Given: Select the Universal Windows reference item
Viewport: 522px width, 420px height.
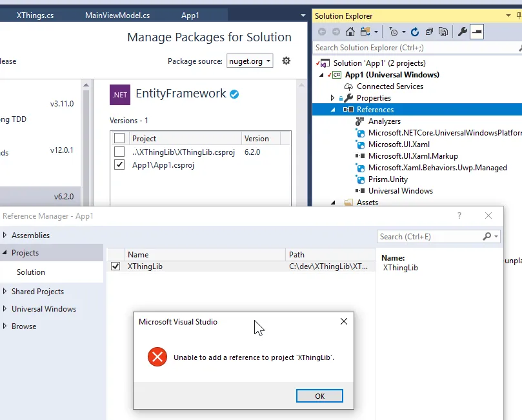Looking at the screenshot, I should coord(401,191).
